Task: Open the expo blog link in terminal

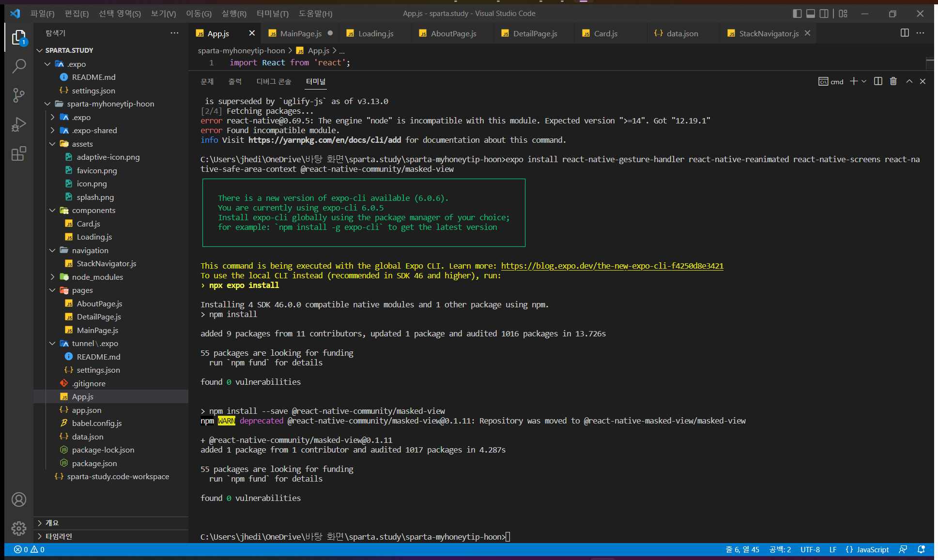Action: (x=612, y=266)
